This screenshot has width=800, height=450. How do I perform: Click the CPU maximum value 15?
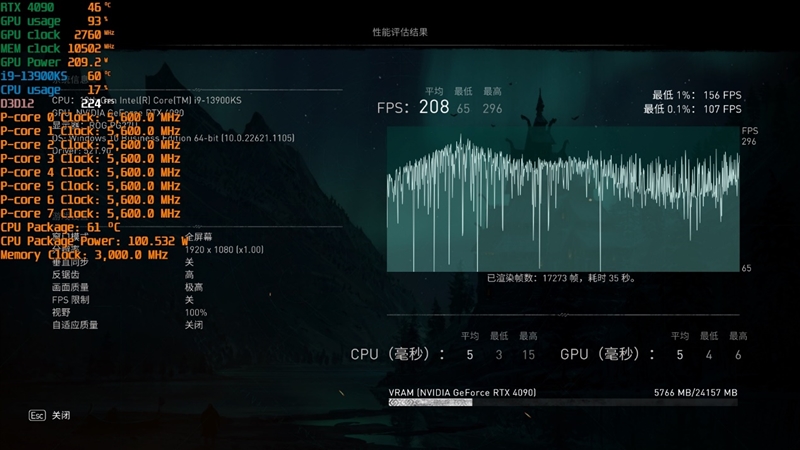pos(529,355)
